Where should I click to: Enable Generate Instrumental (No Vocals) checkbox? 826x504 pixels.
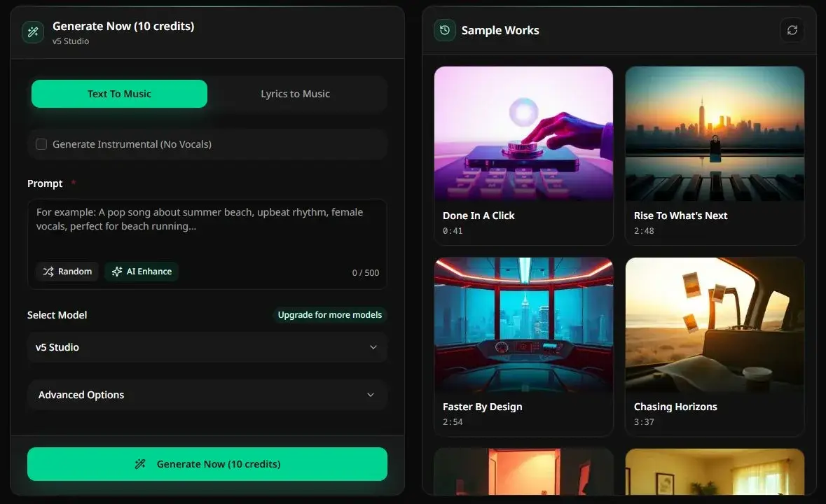(41, 144)
